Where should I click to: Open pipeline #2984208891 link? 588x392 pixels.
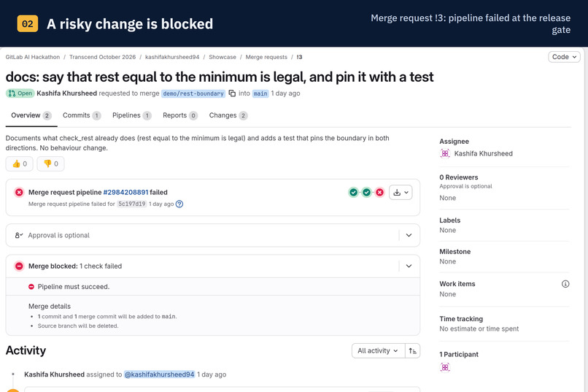(125, 193)
